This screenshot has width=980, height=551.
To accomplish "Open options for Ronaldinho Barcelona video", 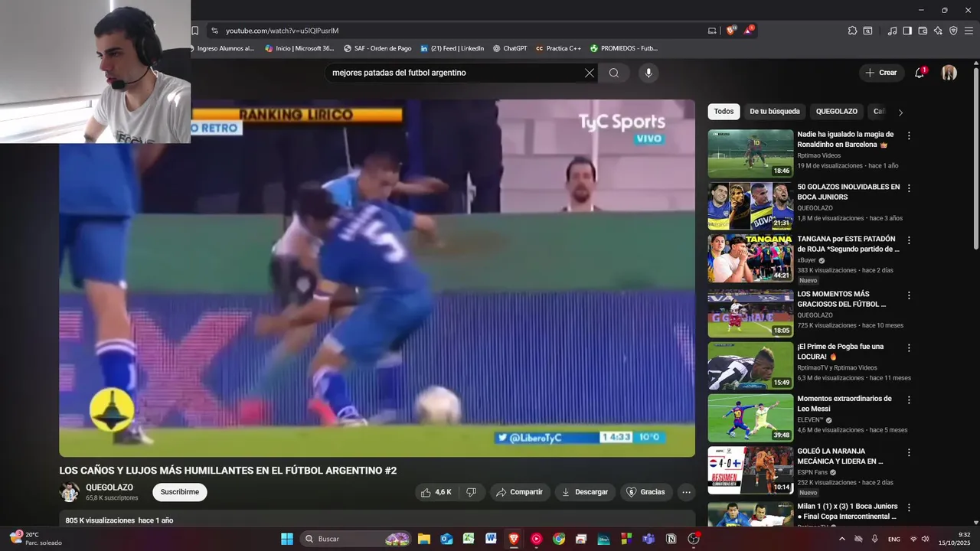I will (x=909, y=135).
